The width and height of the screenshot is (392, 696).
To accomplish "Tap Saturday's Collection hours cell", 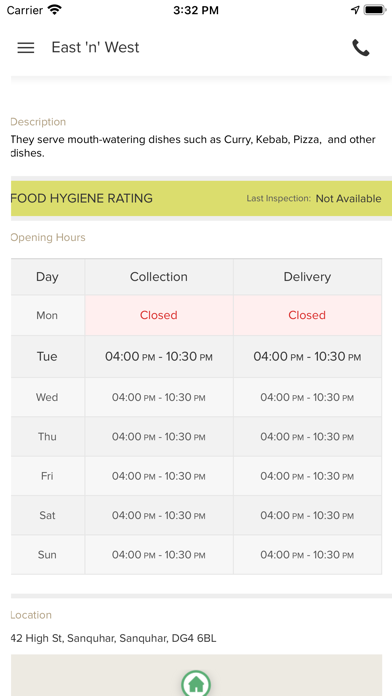I will coord(159,515).
